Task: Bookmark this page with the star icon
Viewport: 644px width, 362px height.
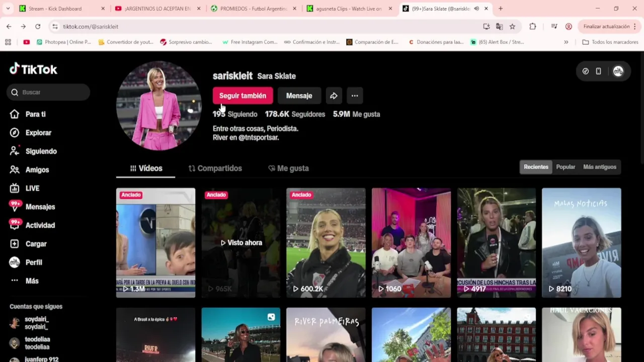Action: (512, 26)
